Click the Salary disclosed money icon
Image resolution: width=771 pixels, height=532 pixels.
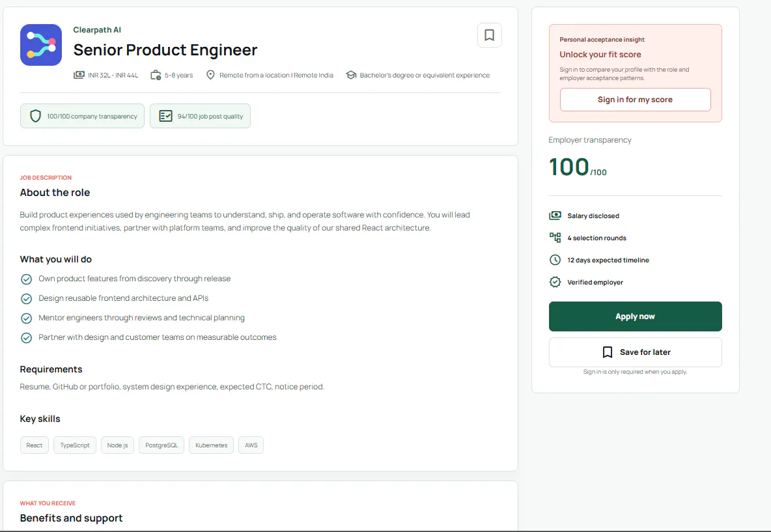(555, 216)
